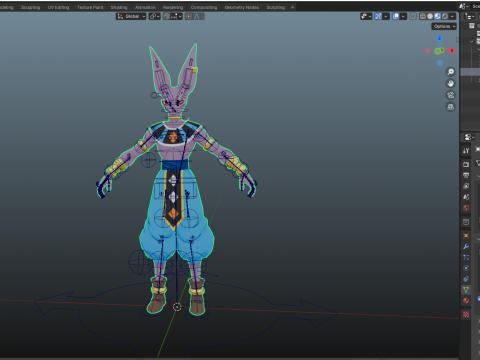
Task: Open the properties editor type menu
Action: tap(469, 137)
